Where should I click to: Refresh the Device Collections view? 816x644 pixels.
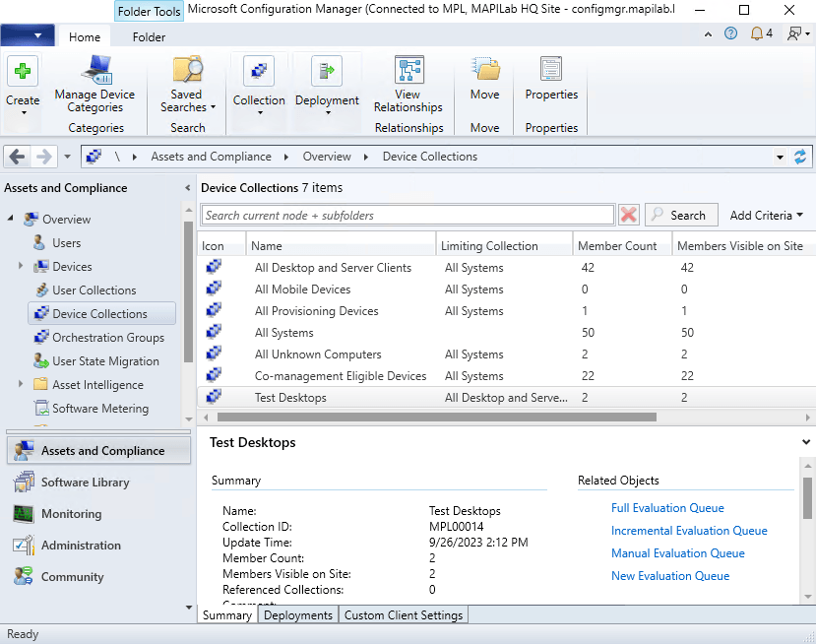(x=800, y=157)
